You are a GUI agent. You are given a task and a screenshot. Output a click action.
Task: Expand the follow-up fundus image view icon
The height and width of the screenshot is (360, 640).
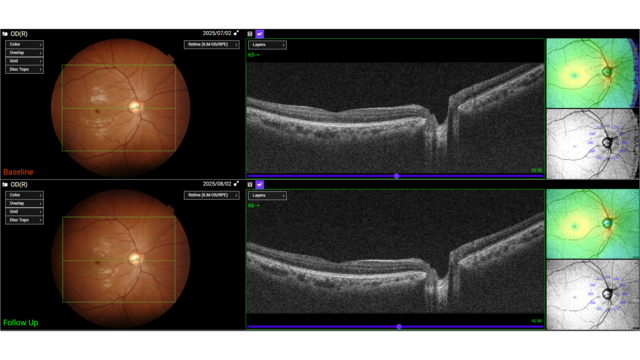tap(236, 184)
